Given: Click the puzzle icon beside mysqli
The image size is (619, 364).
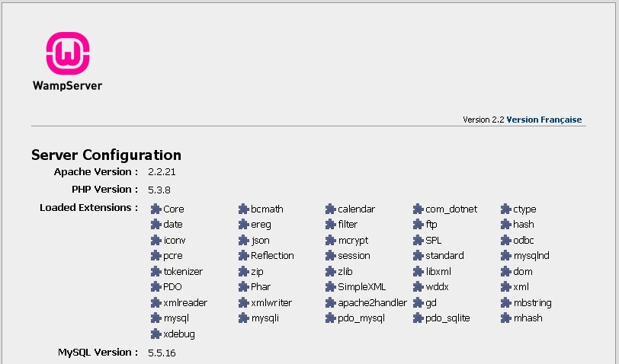Looking at the screenshot, I should tap(244, 318).
